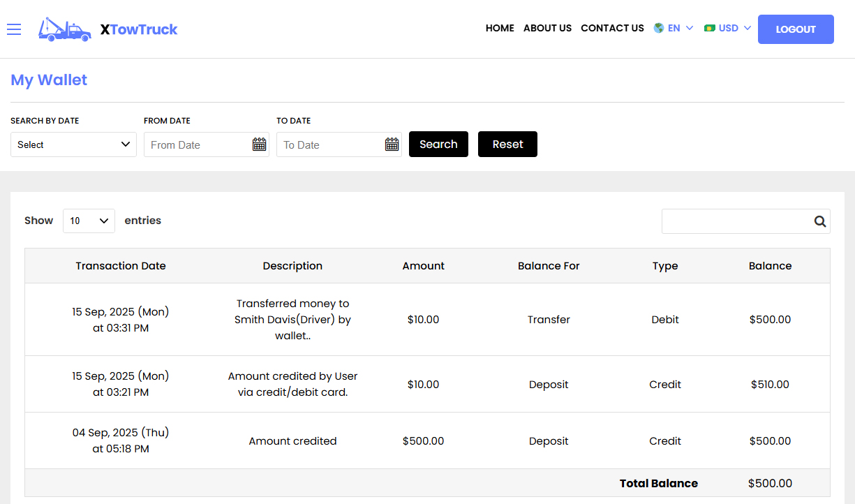Open the ABOUT US page
The image size is (855, 504).
[x=547, y=29]
